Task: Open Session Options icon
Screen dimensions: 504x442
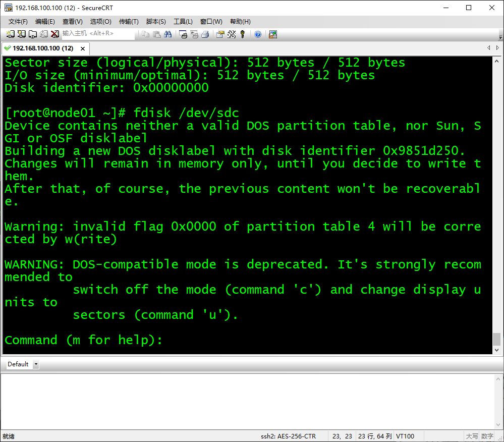Action: tap(220, 34)
